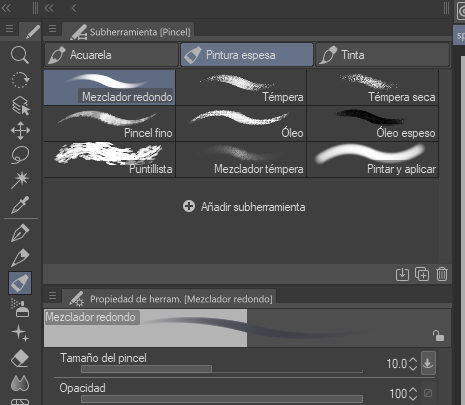Screen dimensions: 465x405
Task: Select the Blend tool
Action: 20,383
